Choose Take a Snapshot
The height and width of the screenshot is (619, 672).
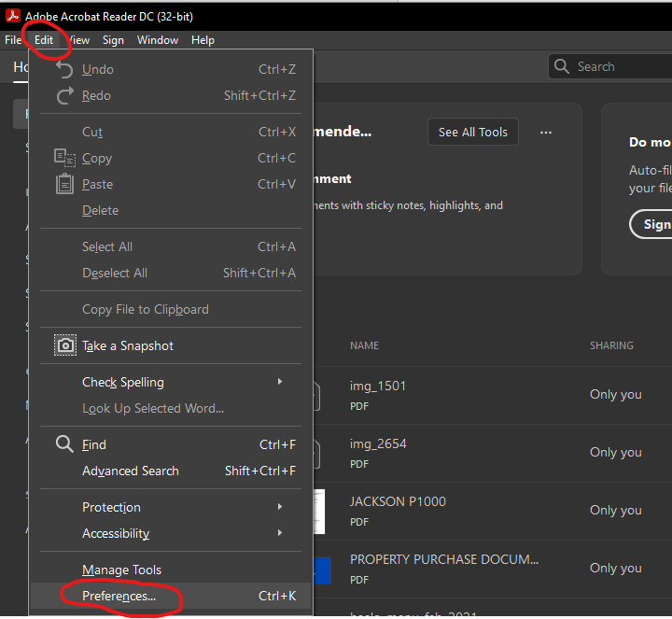(171, 345)
